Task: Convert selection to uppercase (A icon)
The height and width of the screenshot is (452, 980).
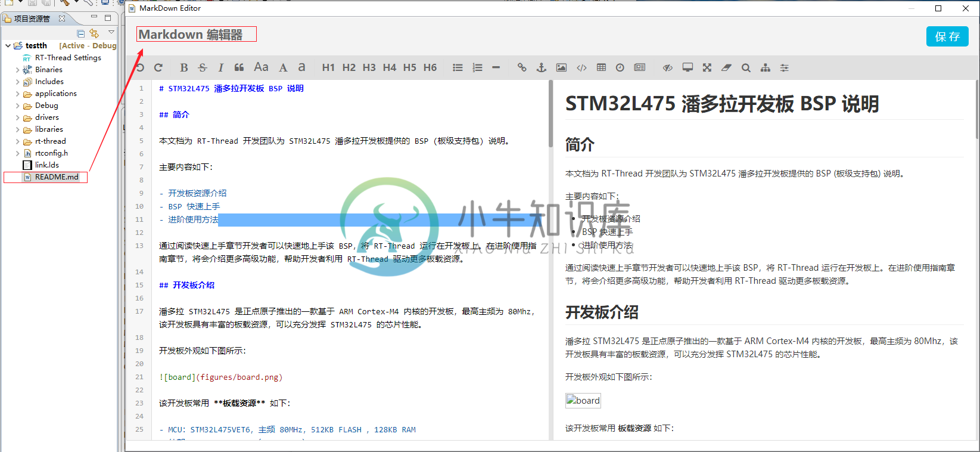Action: coord(283,67)
